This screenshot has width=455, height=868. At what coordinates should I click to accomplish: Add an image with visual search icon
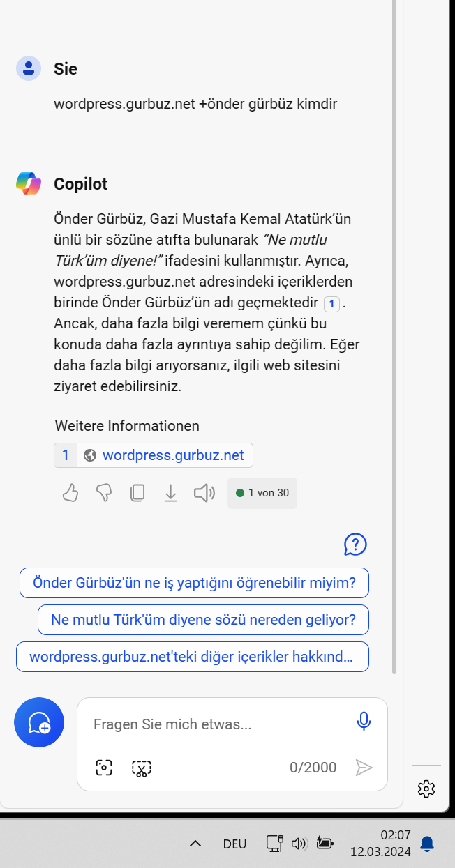click(x=104, y=768)
